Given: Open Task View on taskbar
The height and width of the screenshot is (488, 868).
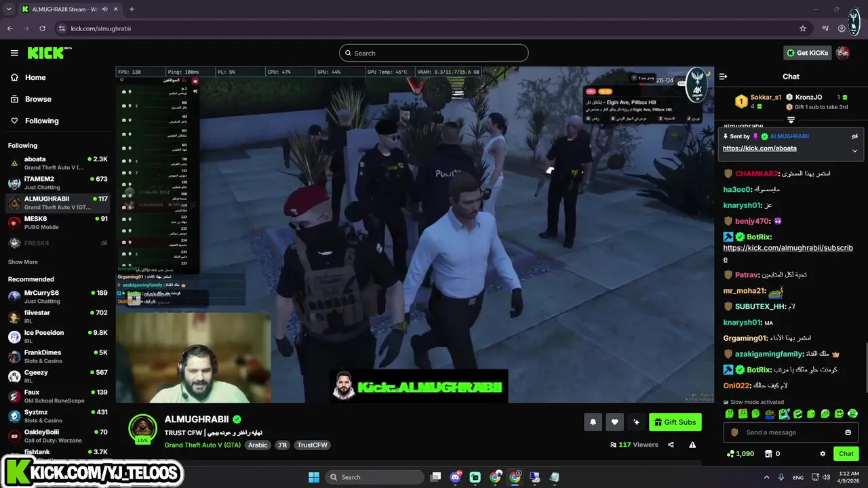Looking at the screenshot, I should point(436,477).
